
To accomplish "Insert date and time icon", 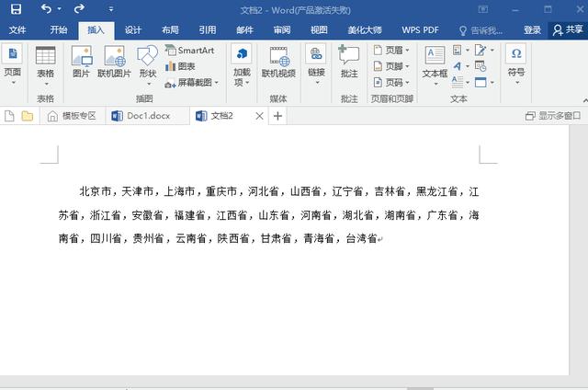I will (481, 66).
